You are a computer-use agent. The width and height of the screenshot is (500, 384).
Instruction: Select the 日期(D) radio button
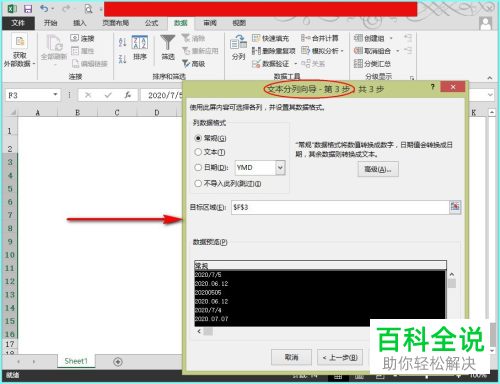(x=198, y=167)
